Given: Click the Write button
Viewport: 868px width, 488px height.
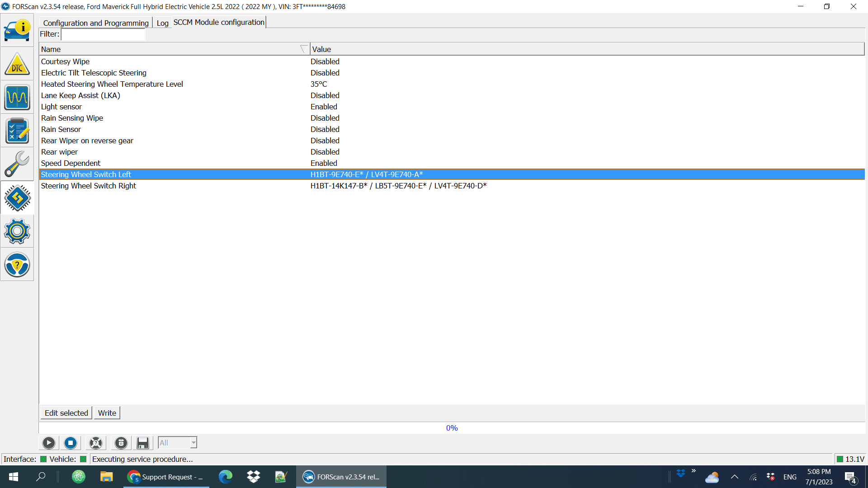Looking at the screenshot, I should (x=107, y=413).
